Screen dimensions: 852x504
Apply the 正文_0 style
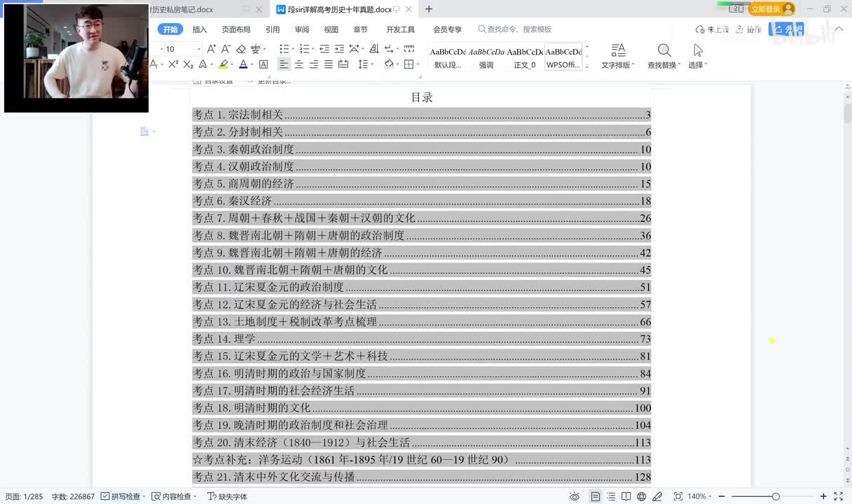coord(525,58)
